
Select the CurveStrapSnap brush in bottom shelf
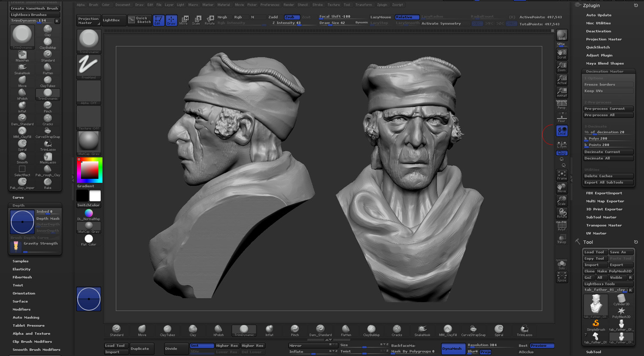click(473, 330)
